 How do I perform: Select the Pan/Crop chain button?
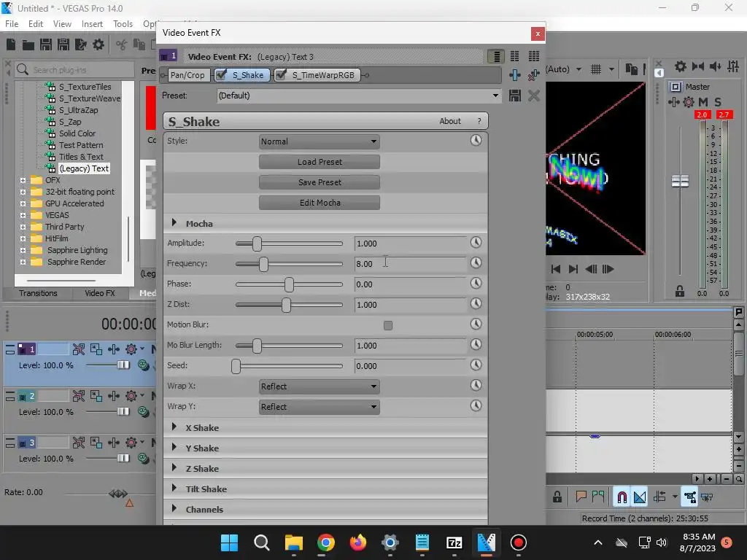pos(187,75)
